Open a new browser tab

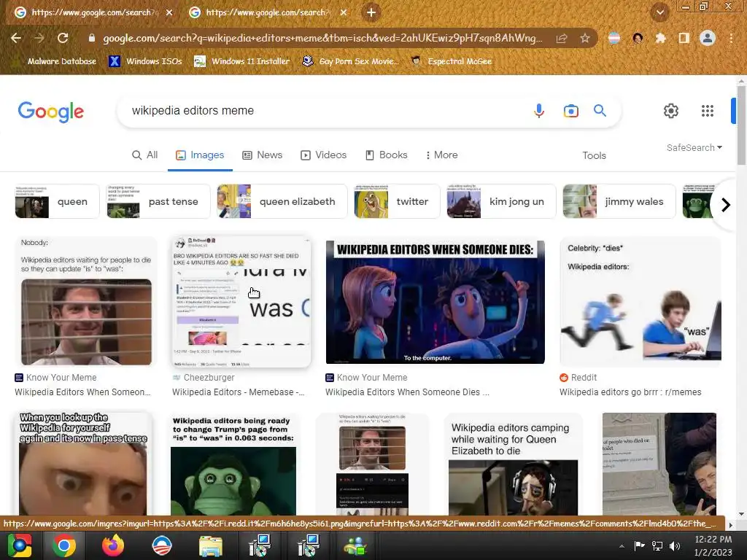click(371, 12)
